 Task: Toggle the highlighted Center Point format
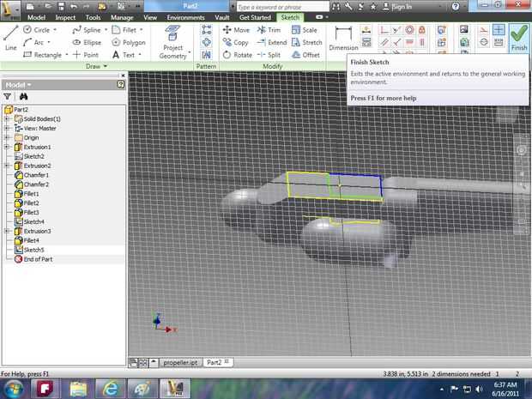coord(499,30)
